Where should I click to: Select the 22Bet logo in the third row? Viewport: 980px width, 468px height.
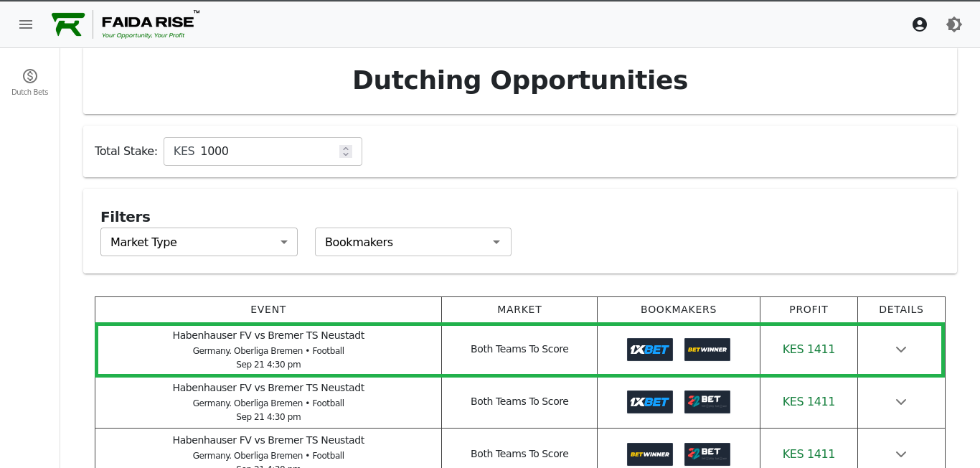707,454
